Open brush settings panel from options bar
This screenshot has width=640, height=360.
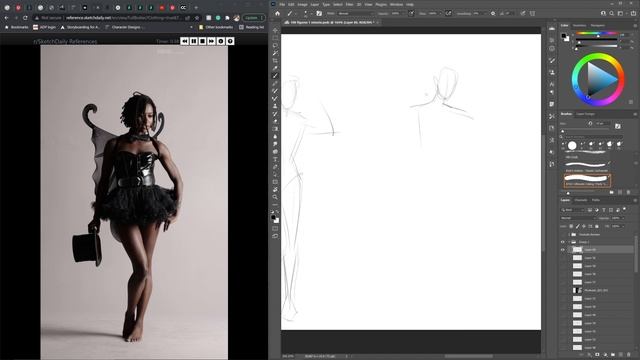[x=319, y=13]
